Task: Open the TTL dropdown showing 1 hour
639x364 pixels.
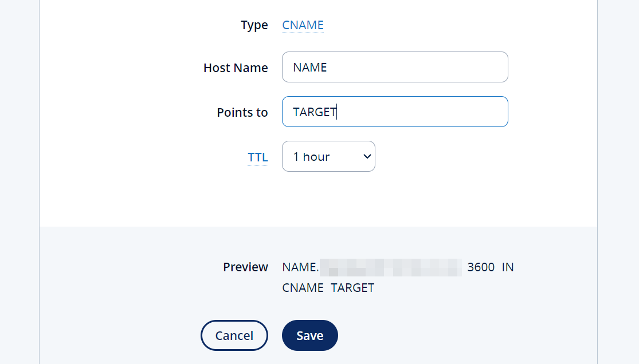Action: click(328, 156)
